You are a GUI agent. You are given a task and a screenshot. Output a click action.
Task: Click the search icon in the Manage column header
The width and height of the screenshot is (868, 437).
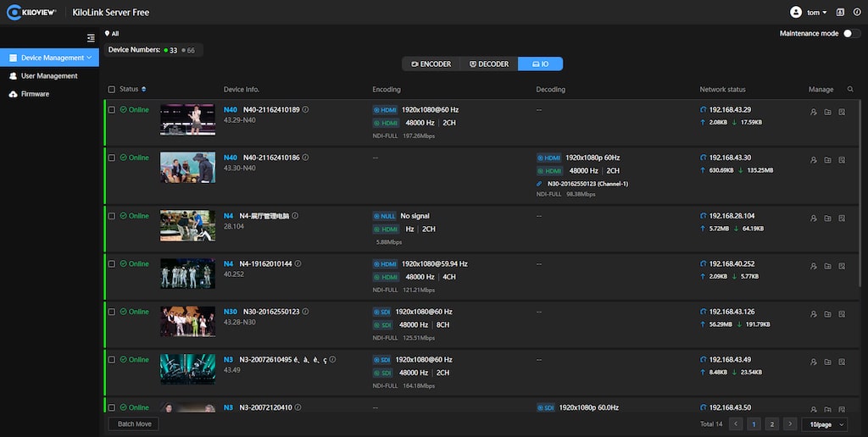click(850, 89)
